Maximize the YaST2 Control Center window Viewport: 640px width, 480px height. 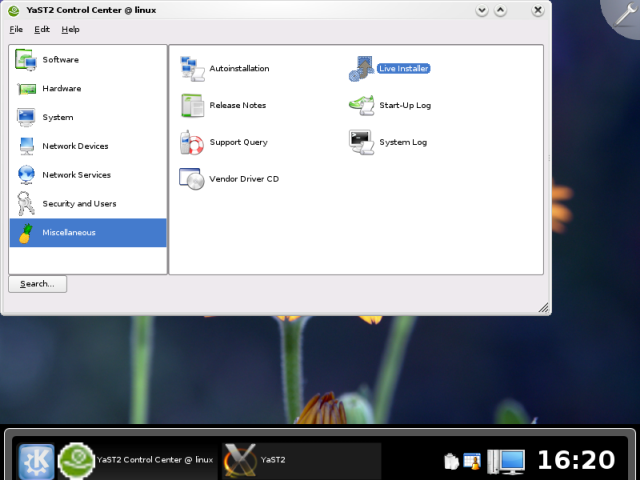click(500, 10)
